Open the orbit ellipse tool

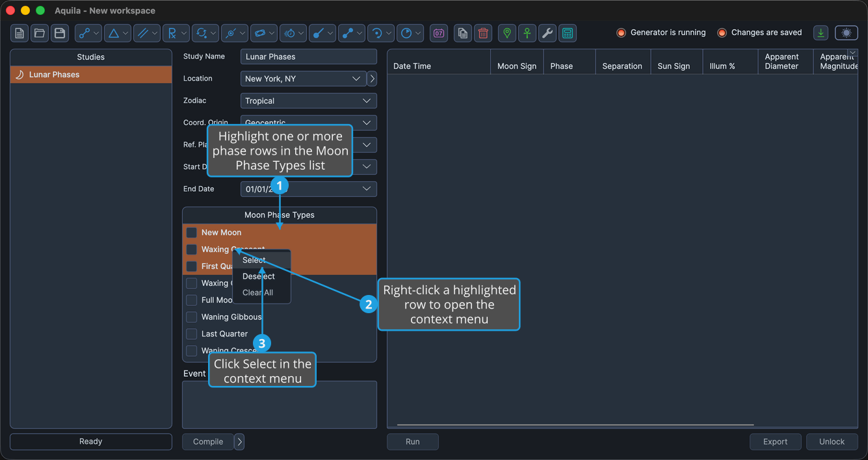coord(264,33)
